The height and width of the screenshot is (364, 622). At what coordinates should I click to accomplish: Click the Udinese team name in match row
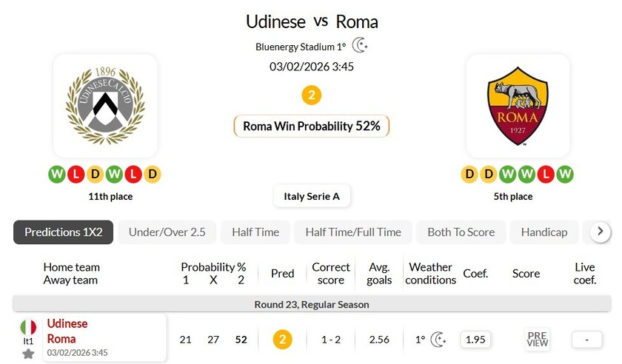point(67,324)
